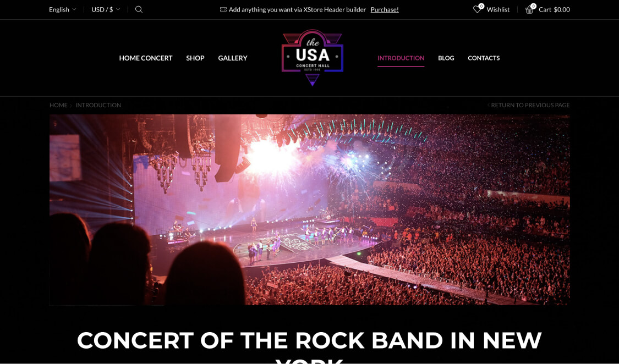Visit the Contacts page
Screen dimensions: 619x364
tap(484, 58)
